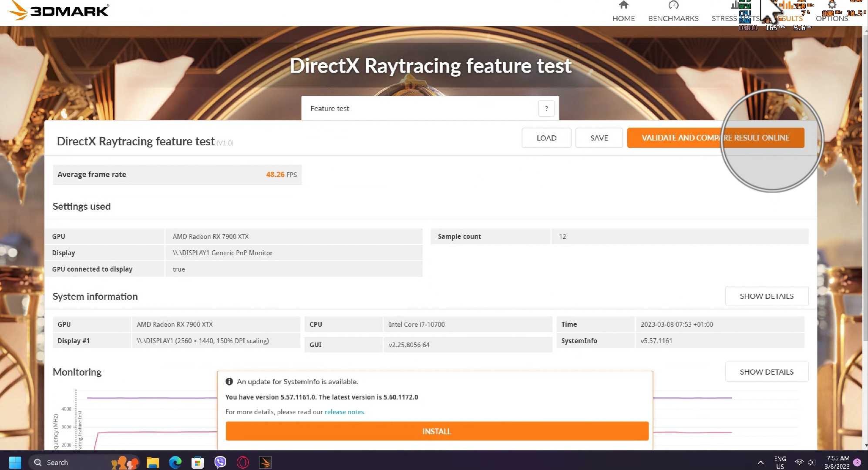
Task: Click the question mark help icon
Action: pyautogui.click(x=546, y=108)
